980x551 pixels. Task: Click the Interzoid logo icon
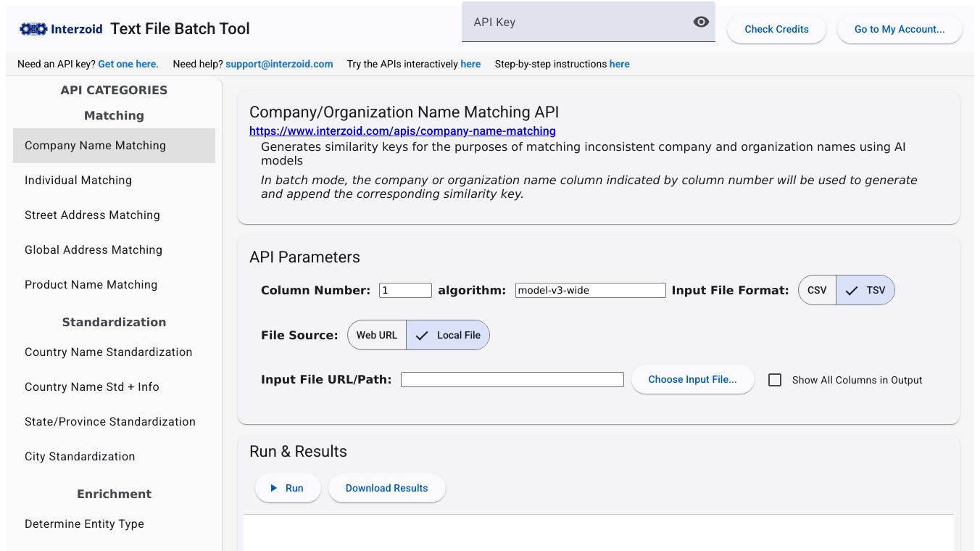click(33, 29)
